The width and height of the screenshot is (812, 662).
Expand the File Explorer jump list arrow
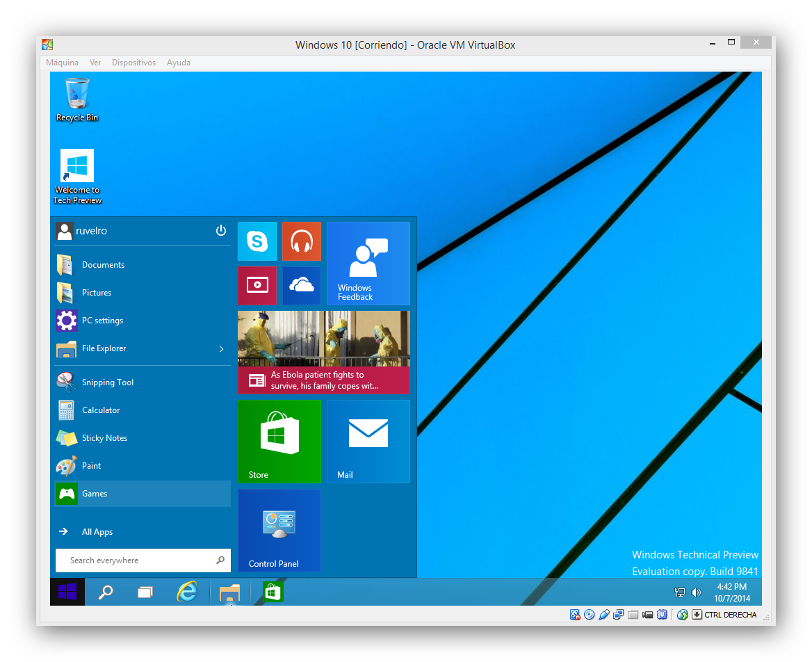click(x=222, y=349)
